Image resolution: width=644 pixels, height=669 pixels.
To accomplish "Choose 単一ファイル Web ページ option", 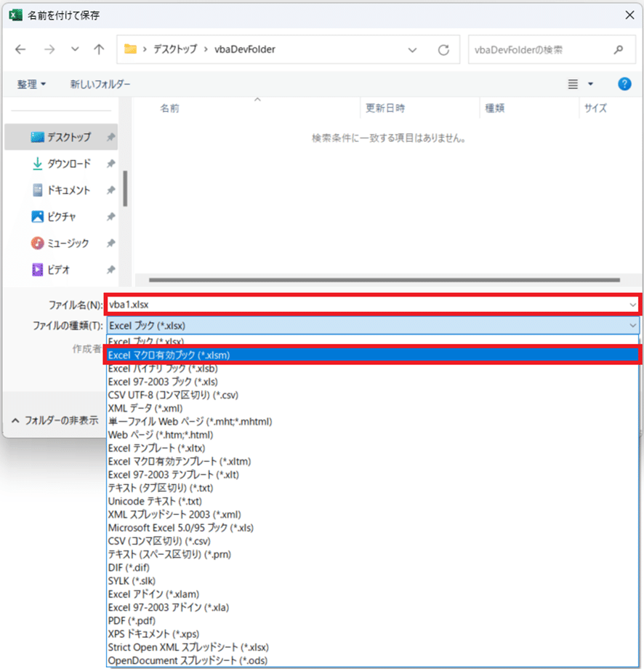I will coord(373,422).
